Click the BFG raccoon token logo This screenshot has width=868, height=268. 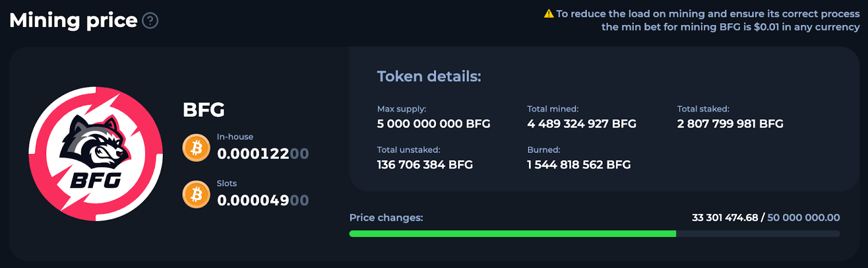(x=95, y=154)
